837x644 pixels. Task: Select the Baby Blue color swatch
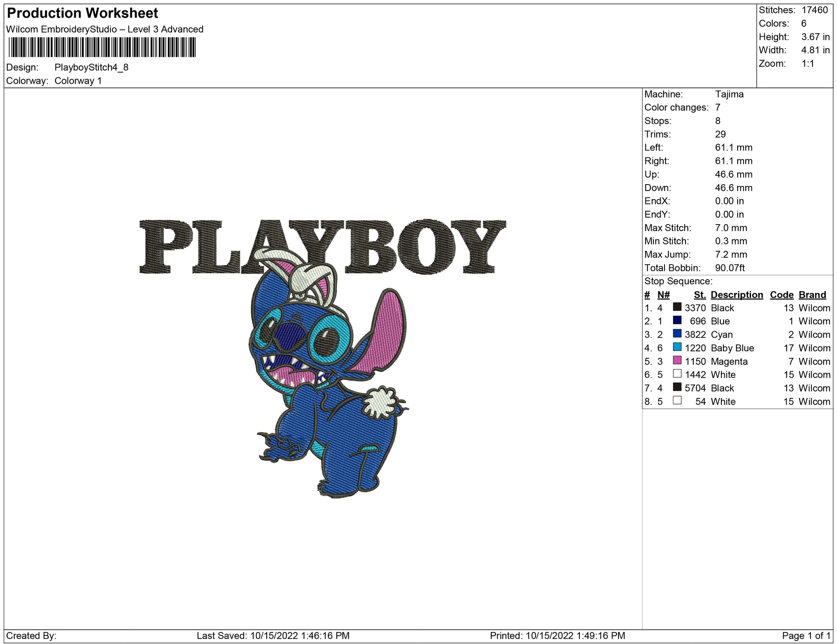tap(677, 347)
